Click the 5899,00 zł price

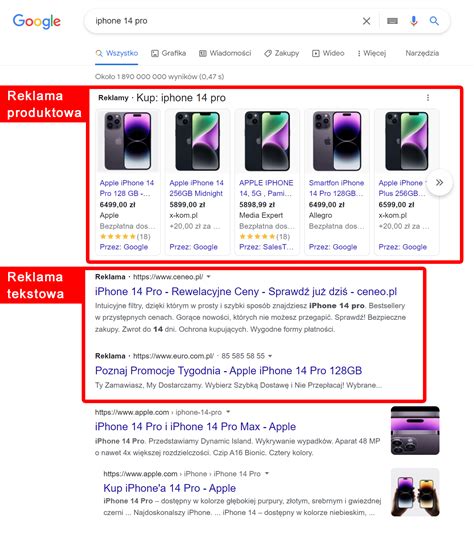187,205
